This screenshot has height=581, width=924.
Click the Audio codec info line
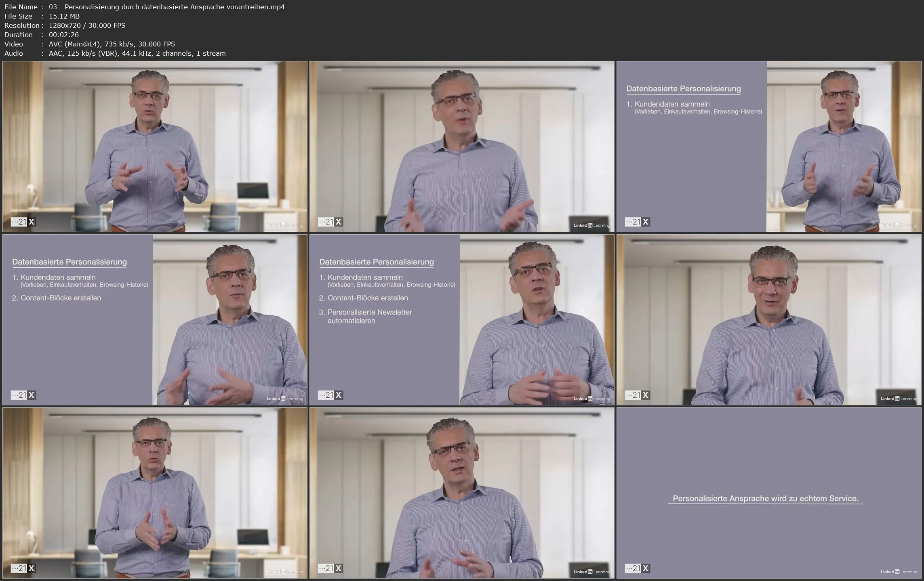click(137, 53)
